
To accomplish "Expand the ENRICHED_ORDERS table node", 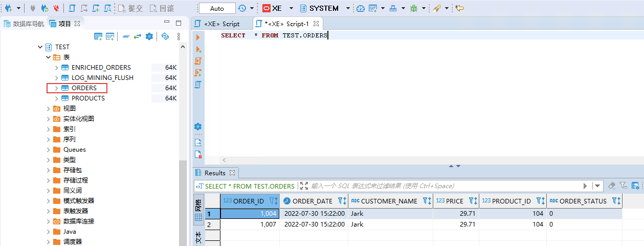I will (x=57, y=68).
